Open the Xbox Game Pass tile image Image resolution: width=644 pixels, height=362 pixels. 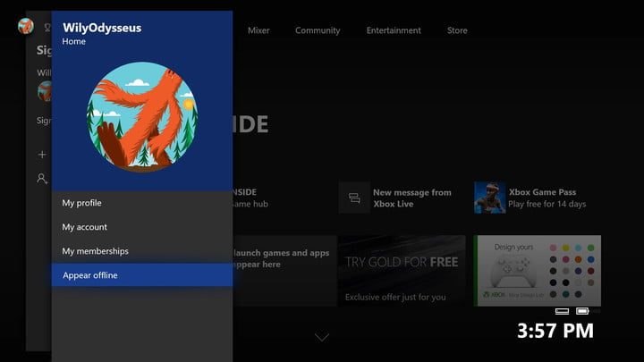(489, 198)
